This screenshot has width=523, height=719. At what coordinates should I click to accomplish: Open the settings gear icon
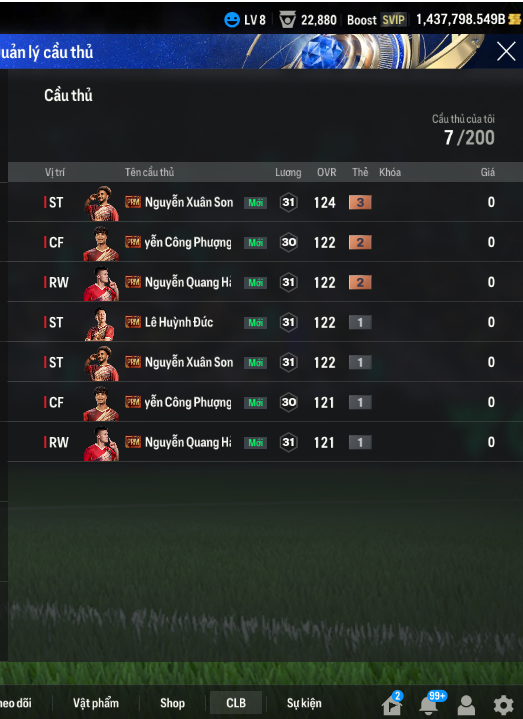[x=503, y=704]
